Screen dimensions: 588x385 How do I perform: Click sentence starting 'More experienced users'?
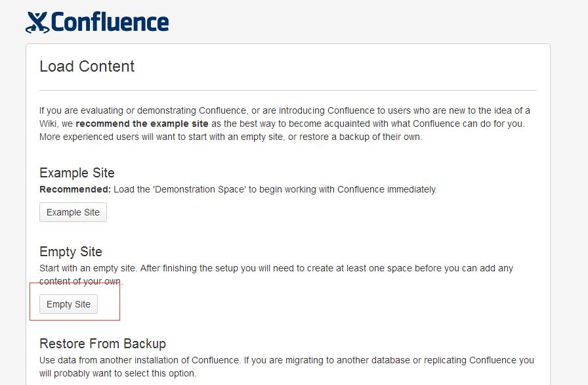tap(230, 137)
